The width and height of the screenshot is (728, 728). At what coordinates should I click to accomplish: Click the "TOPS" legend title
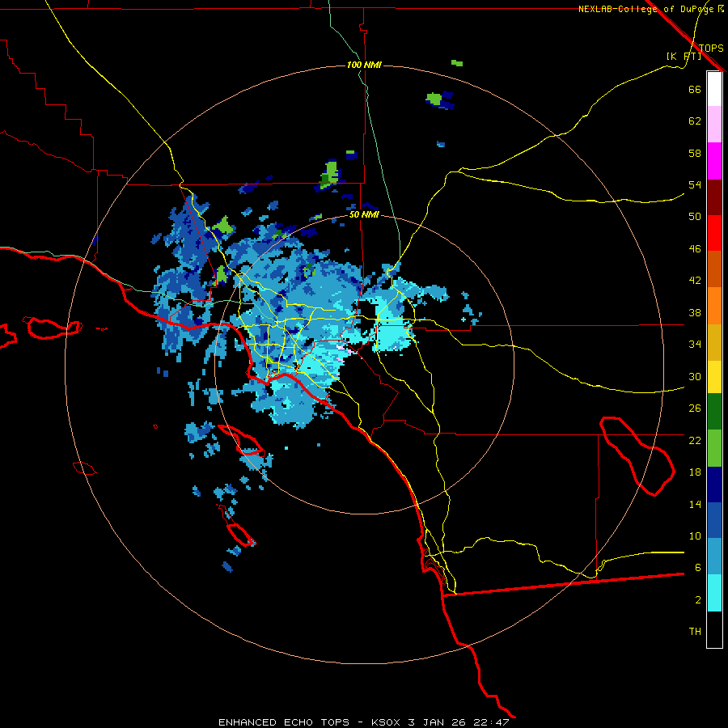coord(711,48)
